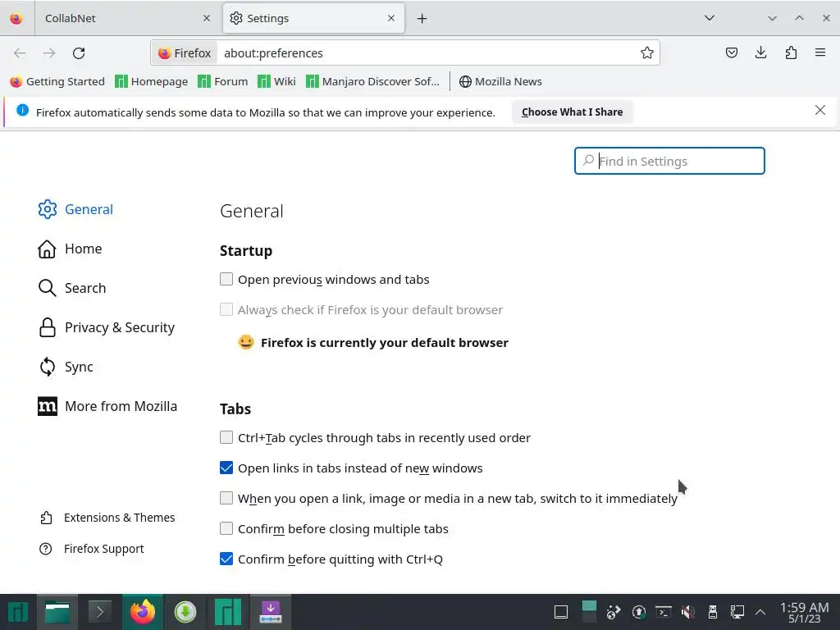Open the Manjaro application launcher
The image size is (840, 630).
pyautogui.click(x=18, y=612)
